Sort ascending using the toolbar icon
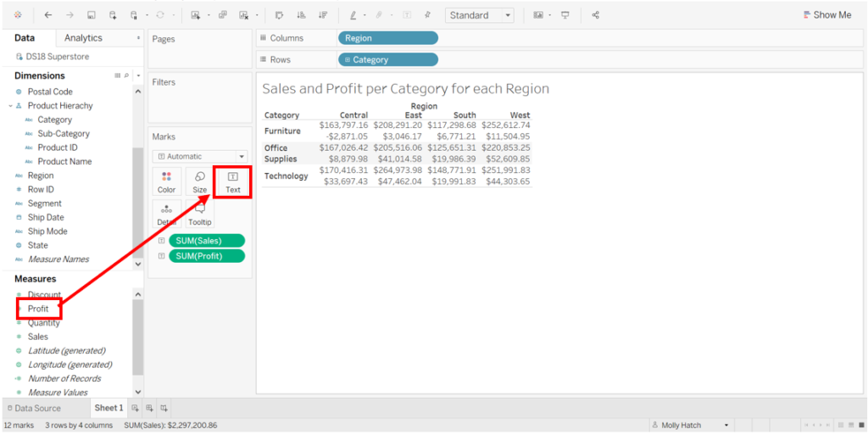This screenshot has width=868, height=435. [301, 15]
